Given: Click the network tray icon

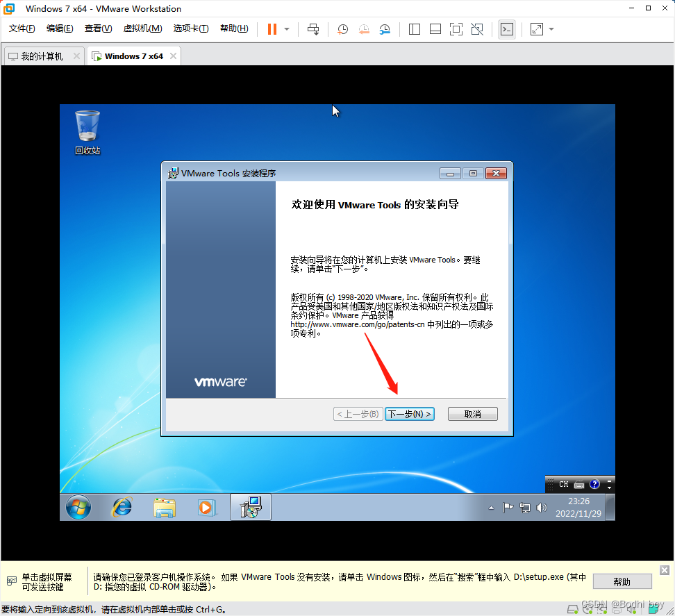Looking at the screenshot, I should [525, 508].
